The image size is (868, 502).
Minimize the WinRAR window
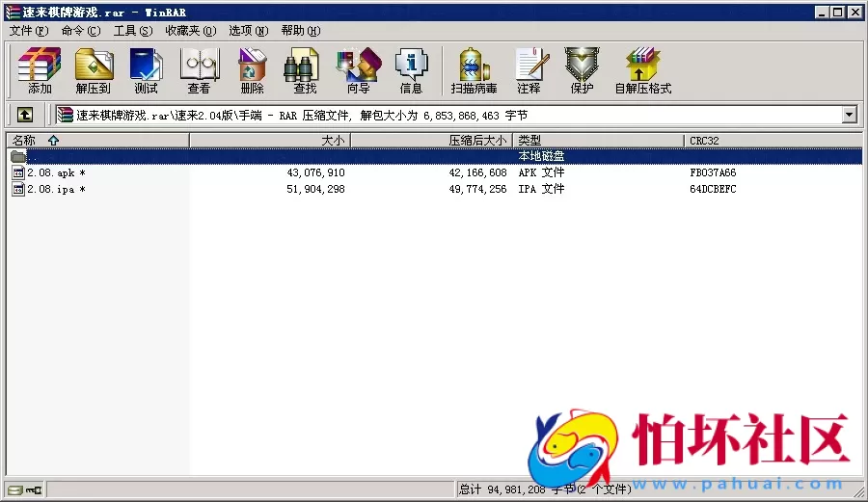coord(823,12)
